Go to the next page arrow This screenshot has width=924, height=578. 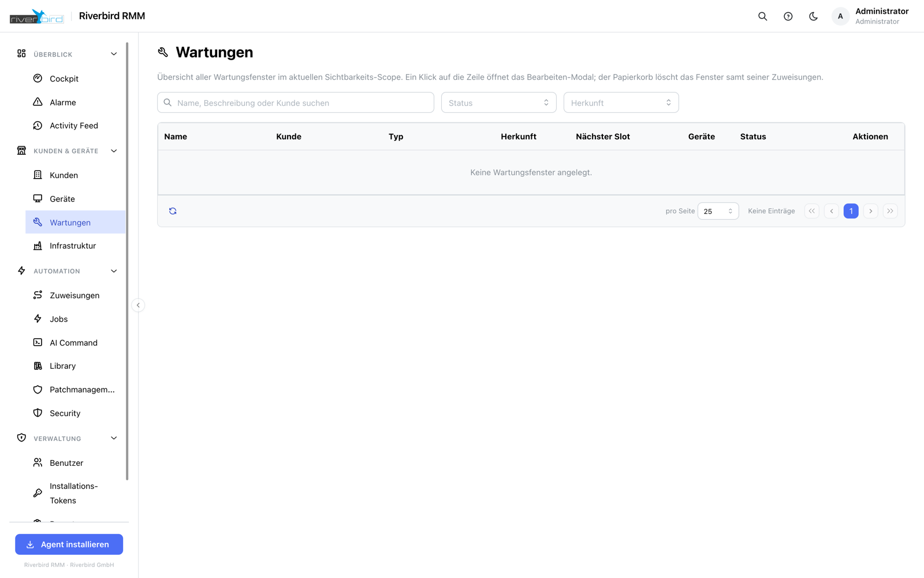pos(870,211)
